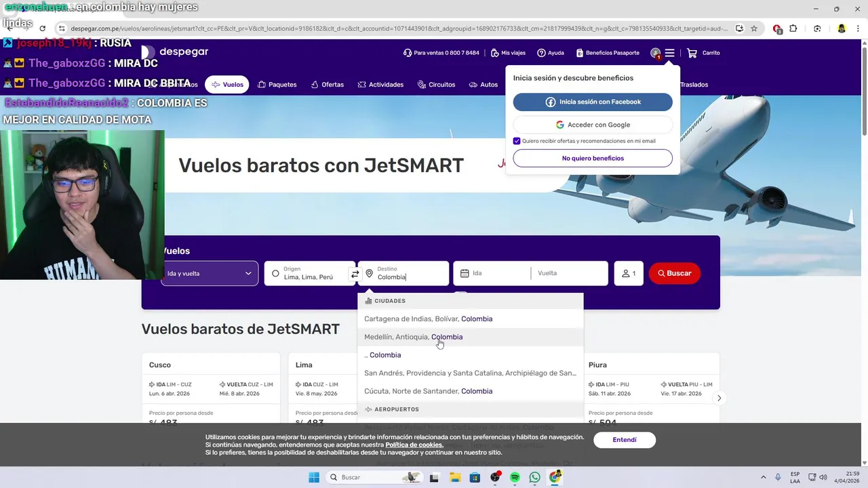Open the clock showing 21:59

847,477
